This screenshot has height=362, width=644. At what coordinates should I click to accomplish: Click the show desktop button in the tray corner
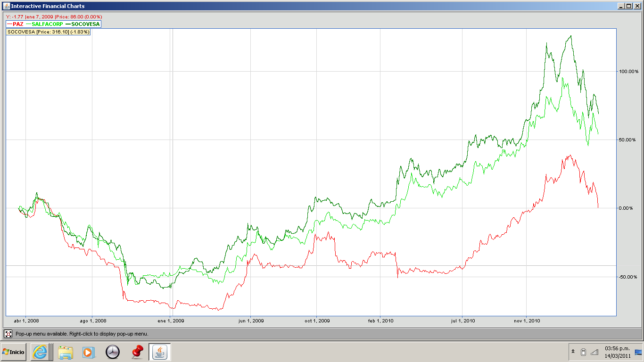pos(638,352)
